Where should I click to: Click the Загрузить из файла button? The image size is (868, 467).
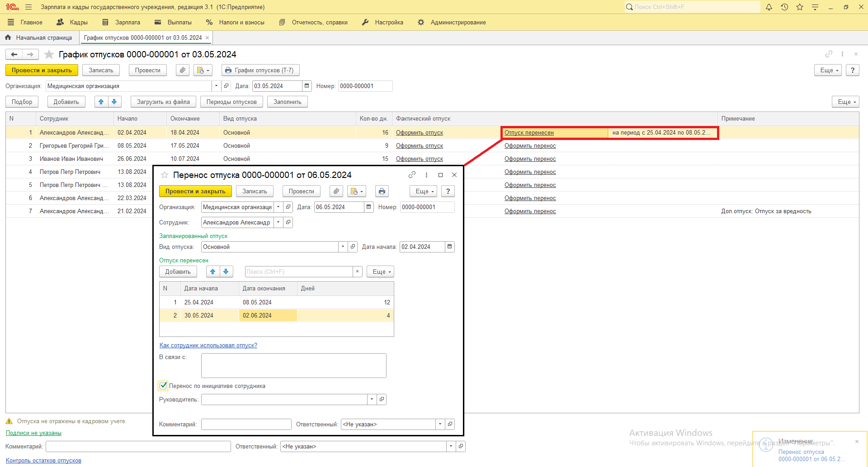[163, 102]
